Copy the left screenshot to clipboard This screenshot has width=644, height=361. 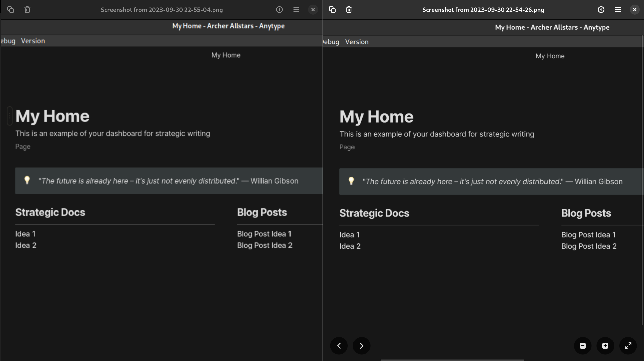(11, 10)
